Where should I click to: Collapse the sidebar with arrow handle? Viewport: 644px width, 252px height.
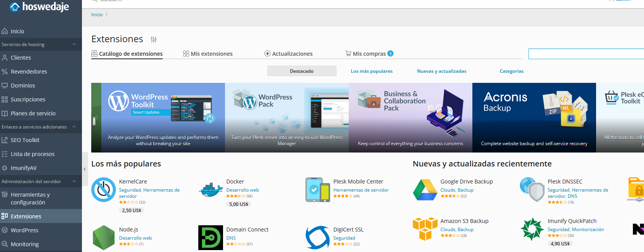click(x=85, y=169)
